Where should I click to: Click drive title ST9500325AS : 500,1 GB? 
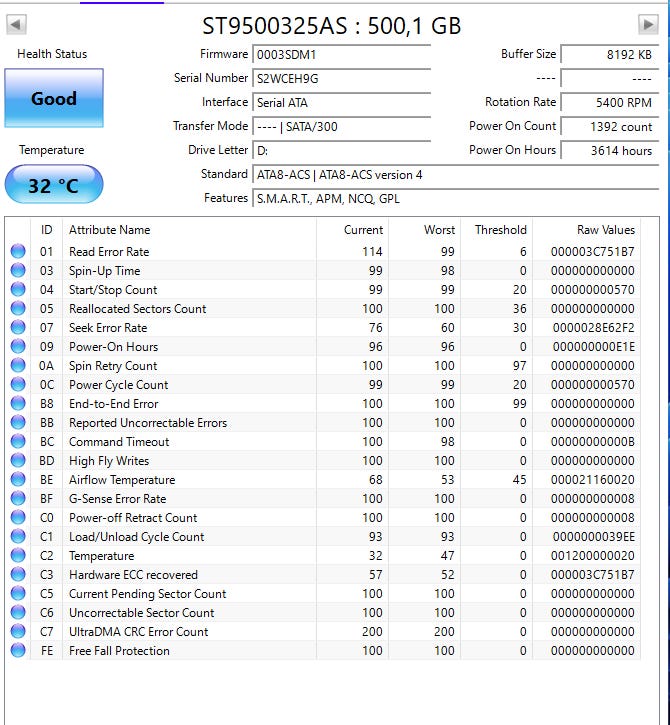click(x=332, y=26)
